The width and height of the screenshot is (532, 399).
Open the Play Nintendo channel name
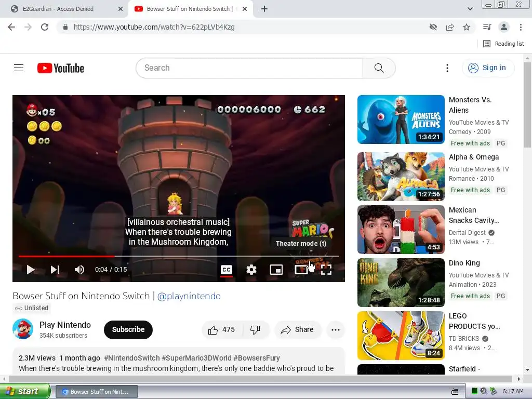tap(65, 325)
